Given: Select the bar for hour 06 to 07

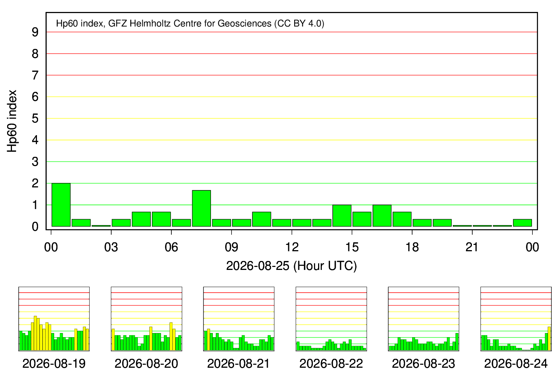Looking at the screenshot, I should (x=181, y=223).
